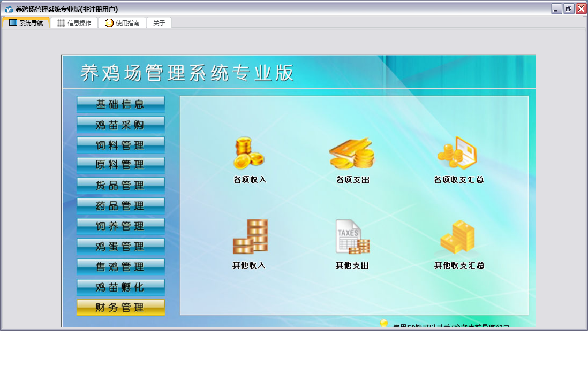The image size is (588, 383).
Task: Open the 各项收入 coin stack icon
Action: tap(248, 153)
